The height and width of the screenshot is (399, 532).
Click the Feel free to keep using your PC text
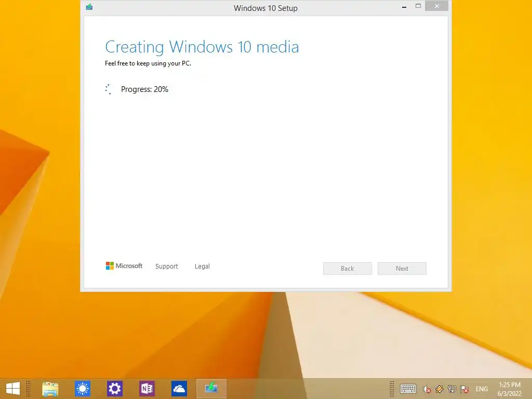pos(148,63)
